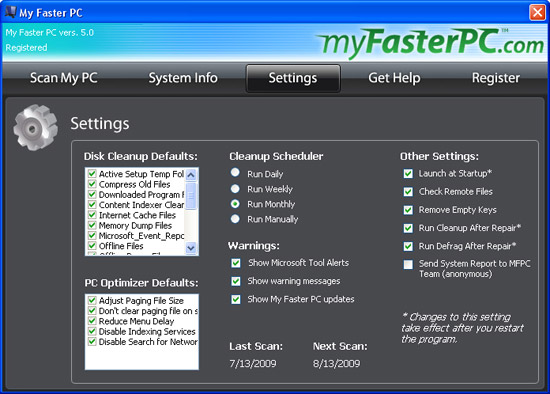Viewport: 550px width, 394px height.
Task: Toggle Run Cleanup After Repair checkbox
Action: tap(408, 228)
